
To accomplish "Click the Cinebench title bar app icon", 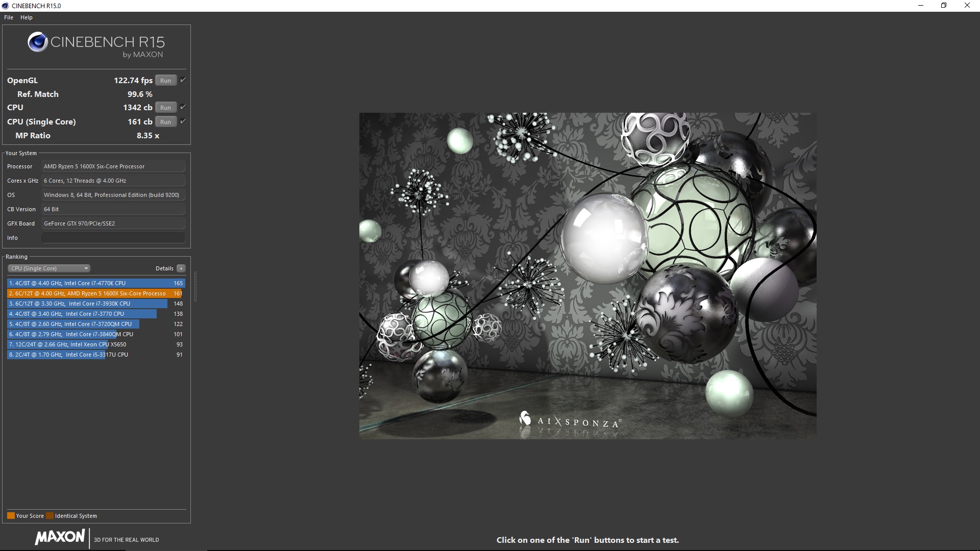I will (x=5, y=6).
